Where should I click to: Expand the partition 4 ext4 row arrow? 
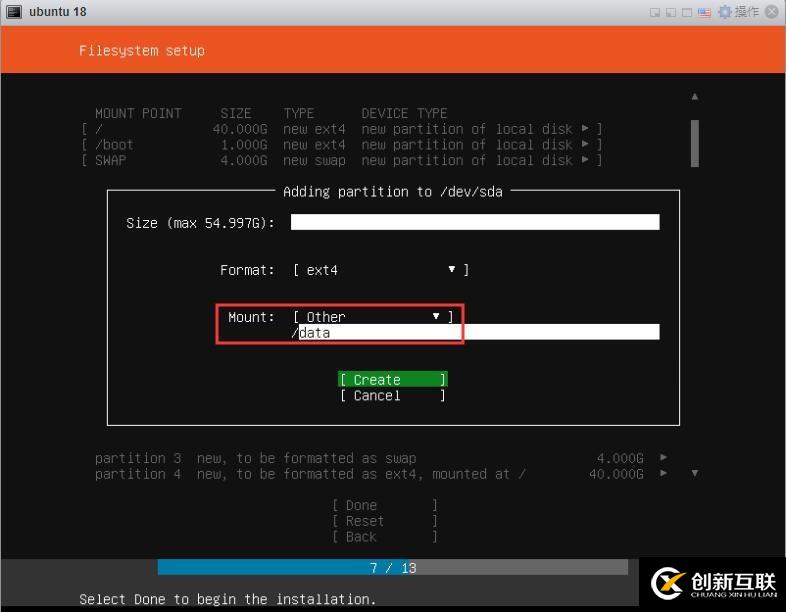tap(664, 473)
